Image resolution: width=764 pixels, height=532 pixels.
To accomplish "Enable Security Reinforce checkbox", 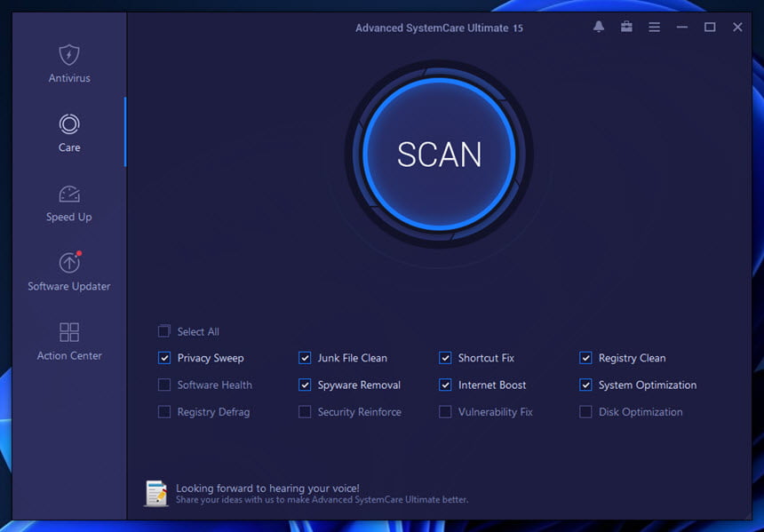I will pyautogui.click(x=305, y=412).
